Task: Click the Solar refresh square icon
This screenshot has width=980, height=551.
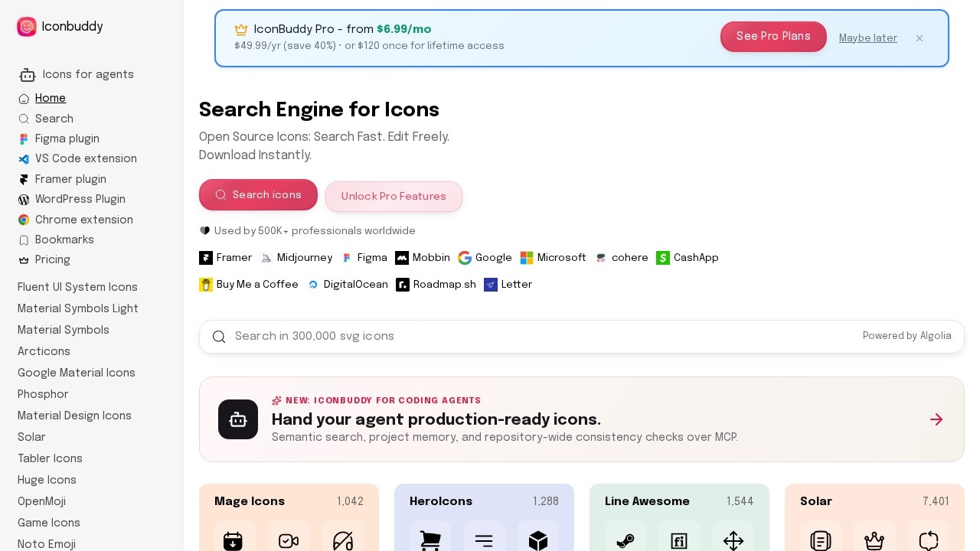Action: click(929, 541)
